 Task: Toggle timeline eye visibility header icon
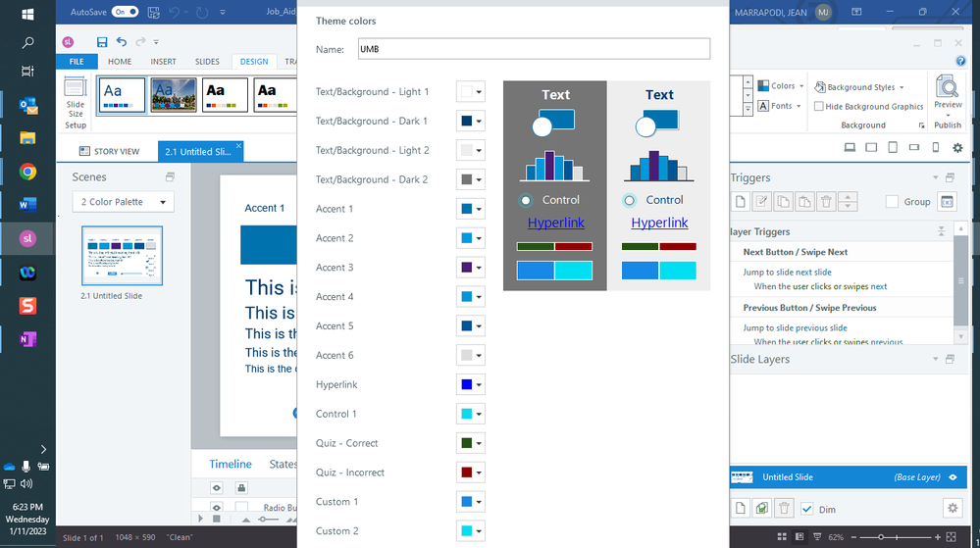click(216, 488)
